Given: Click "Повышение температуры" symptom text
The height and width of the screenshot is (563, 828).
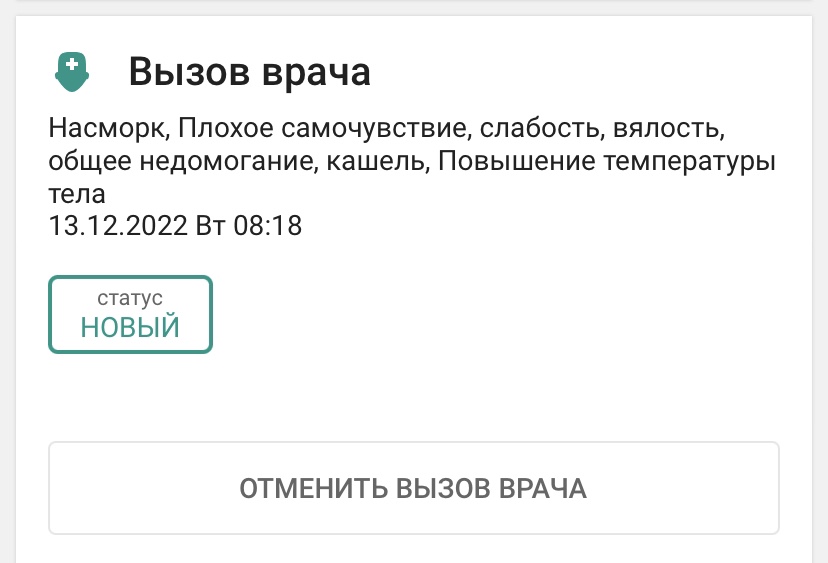Looking at the screenshot, I should (x=607, y=161).
